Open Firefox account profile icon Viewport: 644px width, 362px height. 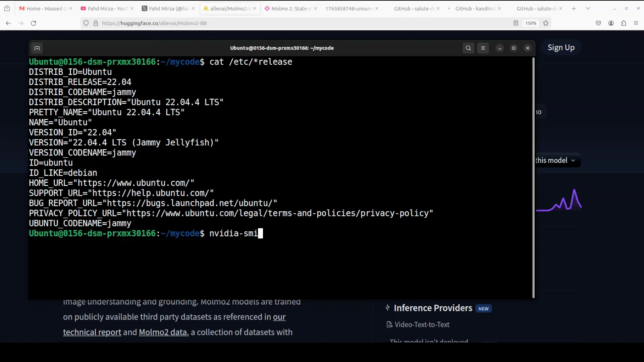(x=611, y=23)
